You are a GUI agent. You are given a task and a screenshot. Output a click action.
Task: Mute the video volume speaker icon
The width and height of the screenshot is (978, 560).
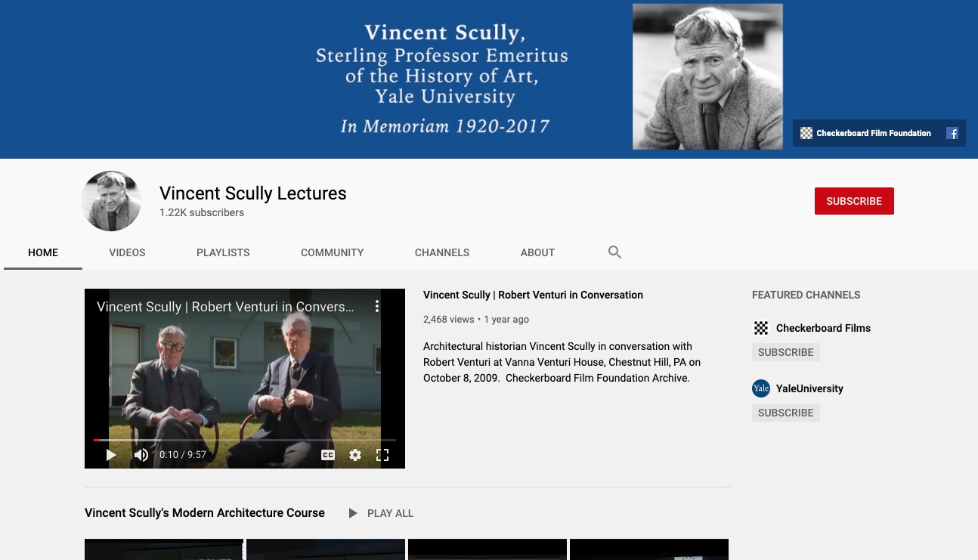141,455
